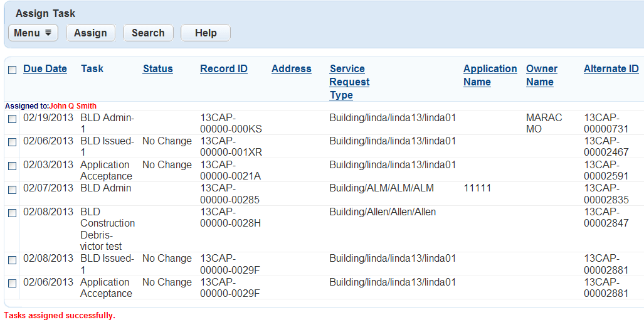Sort by Status column header
This screenshot has width=644, height=322.
[157, 69]
